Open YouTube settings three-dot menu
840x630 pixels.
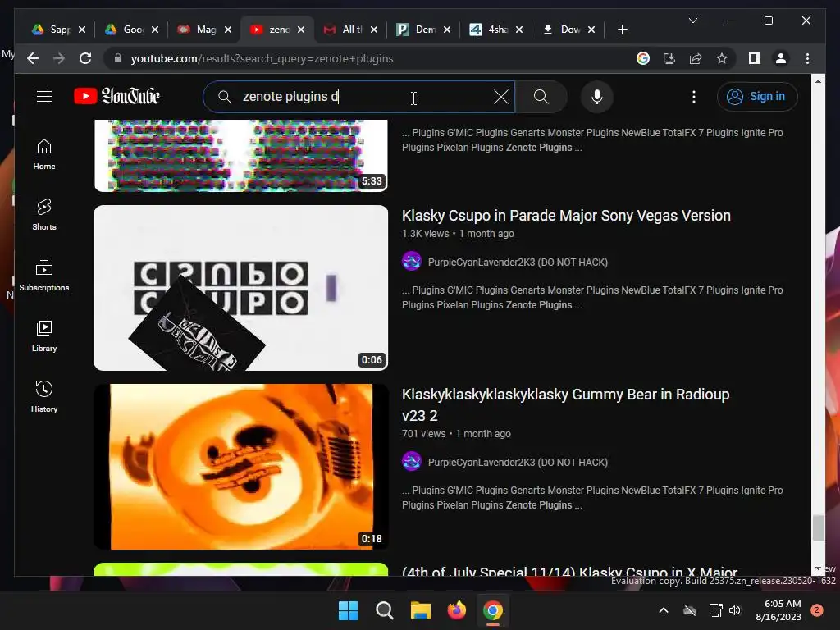coord(694,97)
